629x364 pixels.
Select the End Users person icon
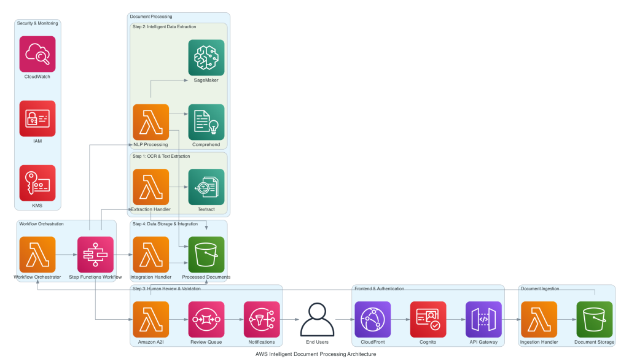pyautogui.click(x=318, y=320)
